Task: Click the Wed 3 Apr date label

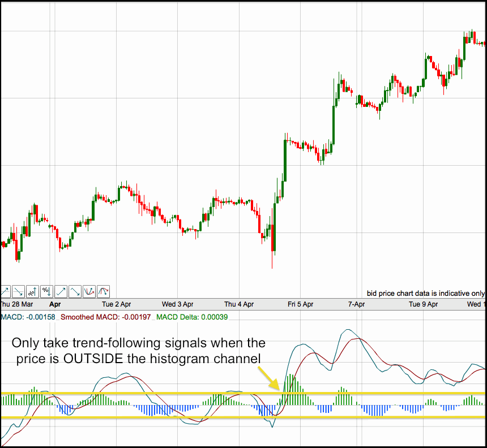Action: click(177, 304)
